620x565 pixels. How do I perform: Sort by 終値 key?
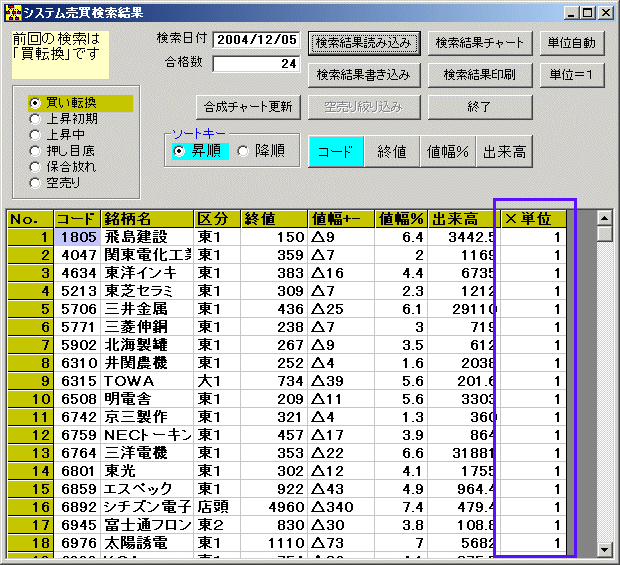point(392,151)
